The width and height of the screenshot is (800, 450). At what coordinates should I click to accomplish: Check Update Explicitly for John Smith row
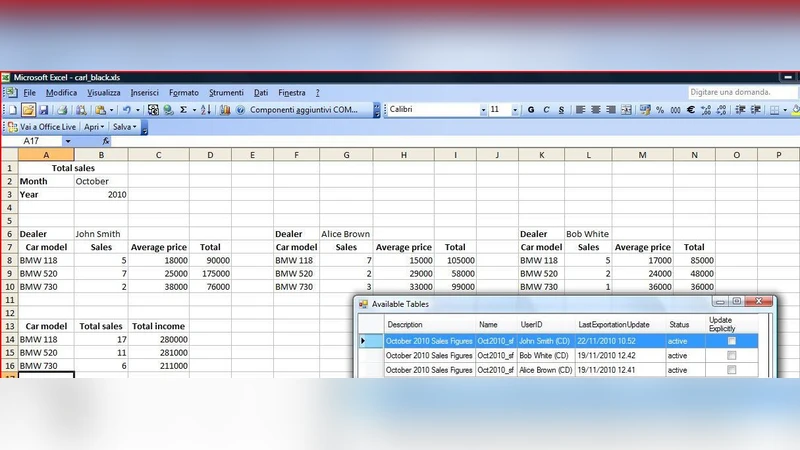pos(731,341)
